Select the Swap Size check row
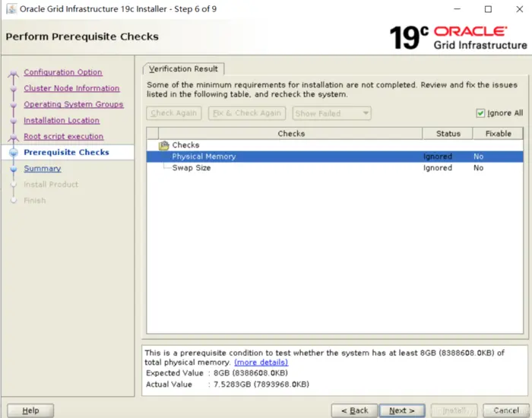 [335, 168]
